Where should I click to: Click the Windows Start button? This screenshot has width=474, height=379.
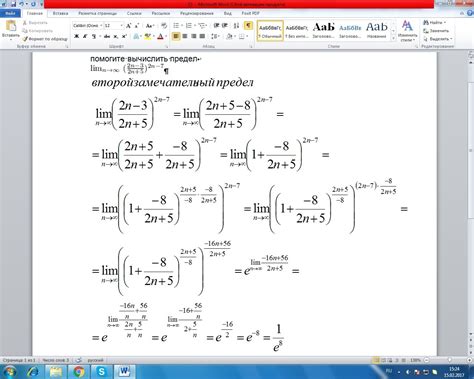10,371
